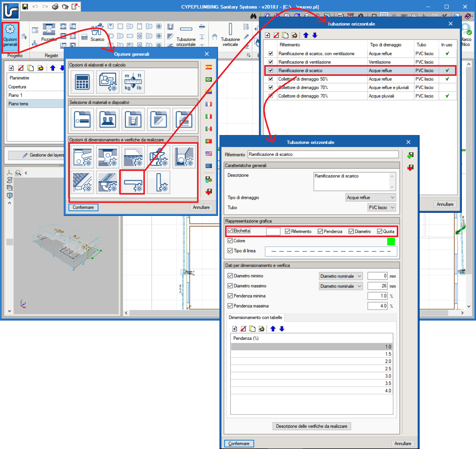Disable Diametro minimo checkbox
The height and width of the screenshot is (449, 476).
(x=230, y=276)
